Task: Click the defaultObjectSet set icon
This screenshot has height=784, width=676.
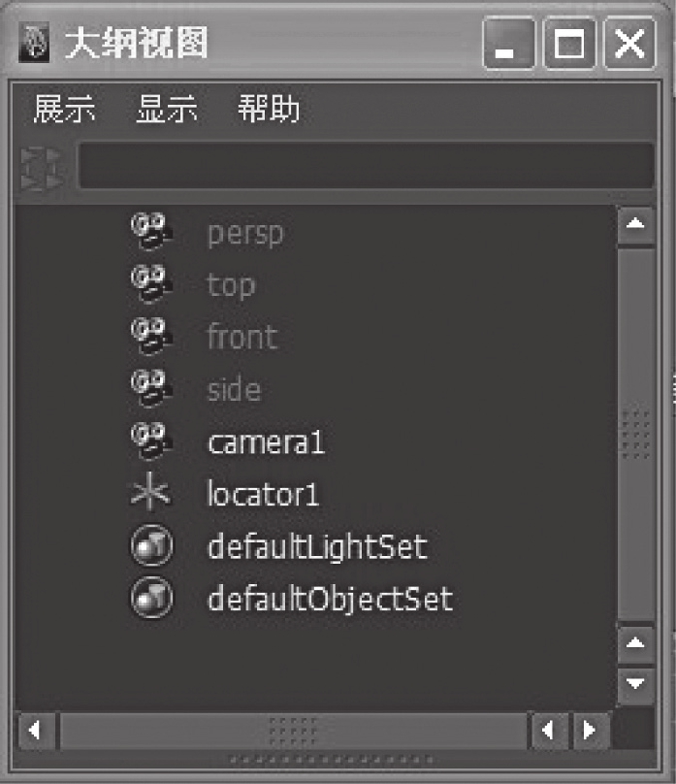Action: (x=152, y=598)
